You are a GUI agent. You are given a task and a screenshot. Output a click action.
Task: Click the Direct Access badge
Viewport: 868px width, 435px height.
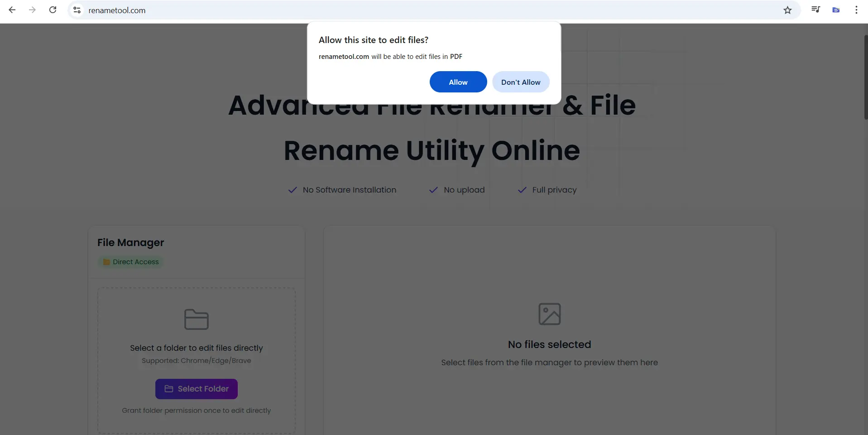point(131,262)
